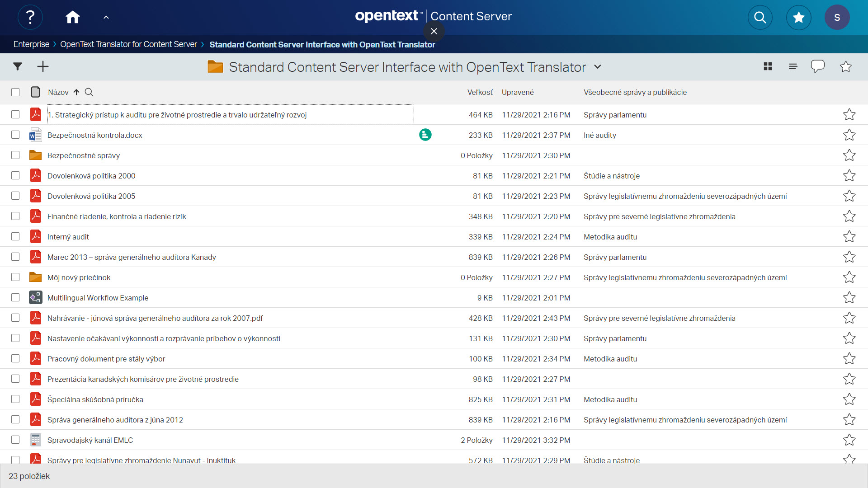Open the filter funnel icon

[18, 66]
